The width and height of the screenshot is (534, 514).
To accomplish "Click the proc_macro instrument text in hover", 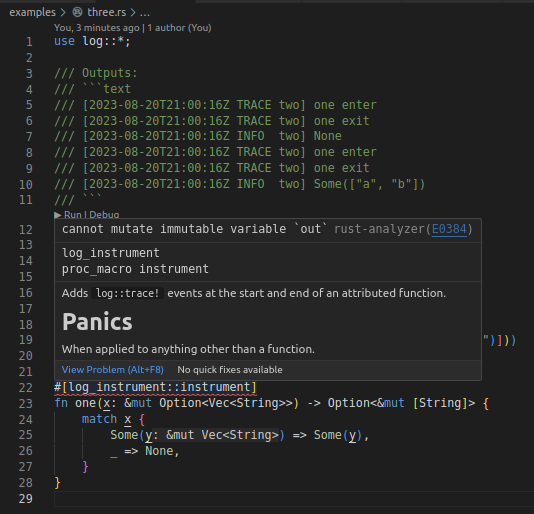I will (x=135, y=269).
